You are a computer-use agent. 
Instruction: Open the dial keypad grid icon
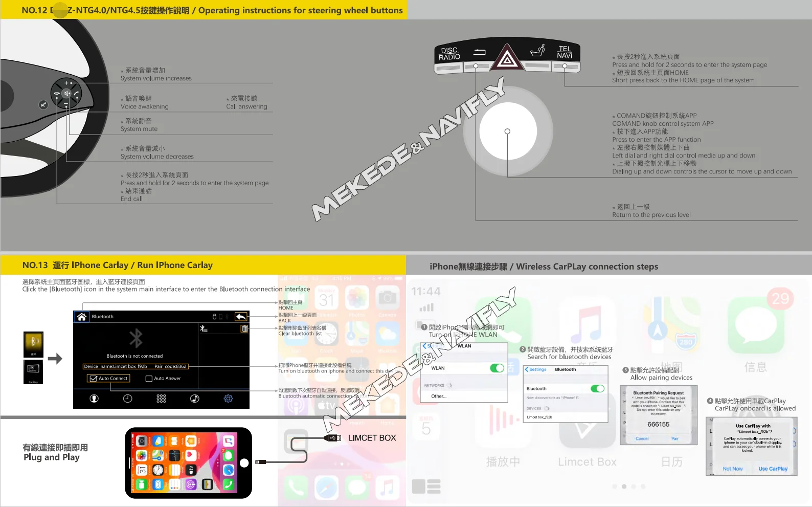point(161,399)
